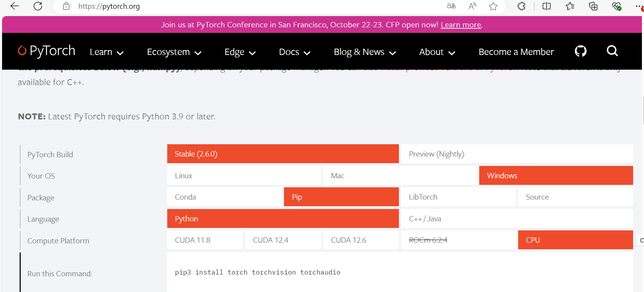Select Source package option
The height and width of the screenshot is (292, 644).
576,197
